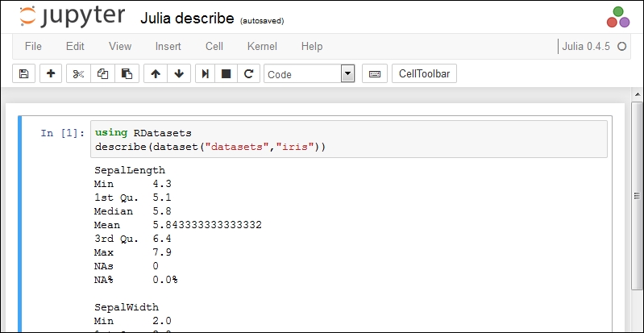Click the CellToolbar button
The width and height of the screenshot is (644, 333).
(424, 73)
